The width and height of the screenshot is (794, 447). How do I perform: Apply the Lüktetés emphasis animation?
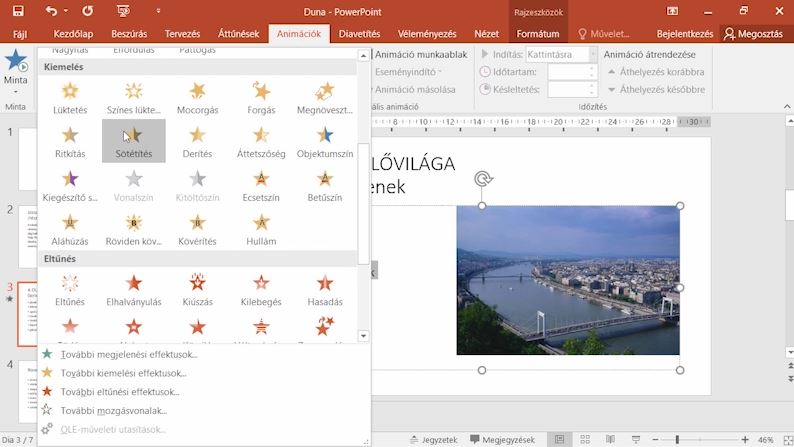click(70, 98)
